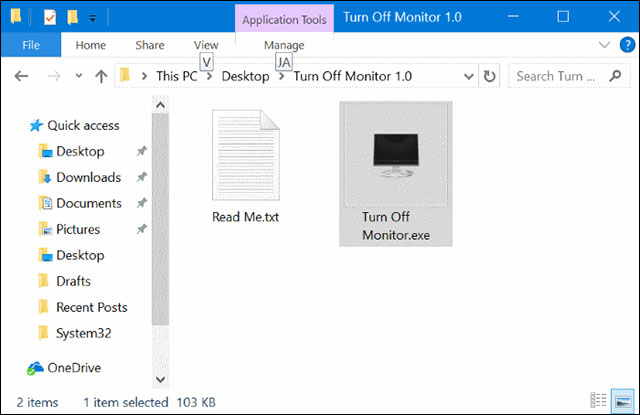
Task: Expand the ribbon with the chevron
Action: (x=604, y=44)
